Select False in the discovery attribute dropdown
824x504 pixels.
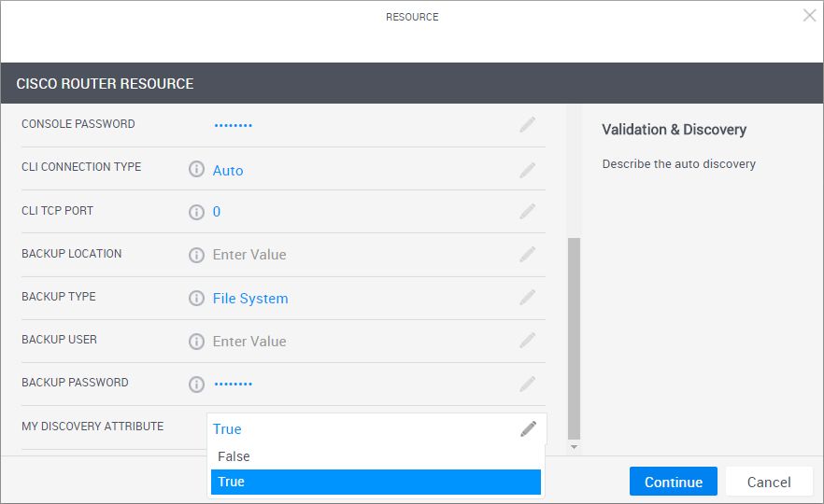(376, 456)
